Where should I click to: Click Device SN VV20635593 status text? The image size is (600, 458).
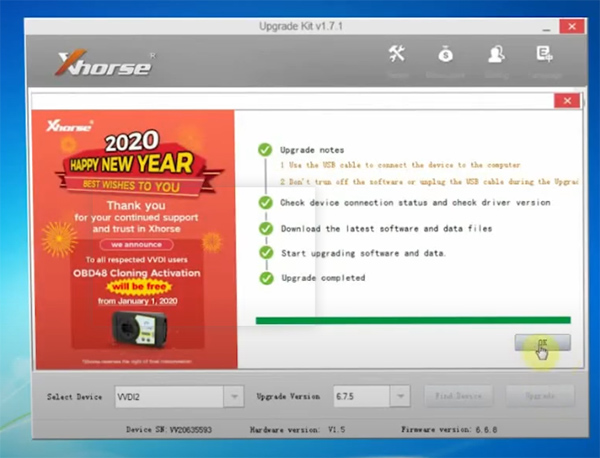(x=169, y=430)
